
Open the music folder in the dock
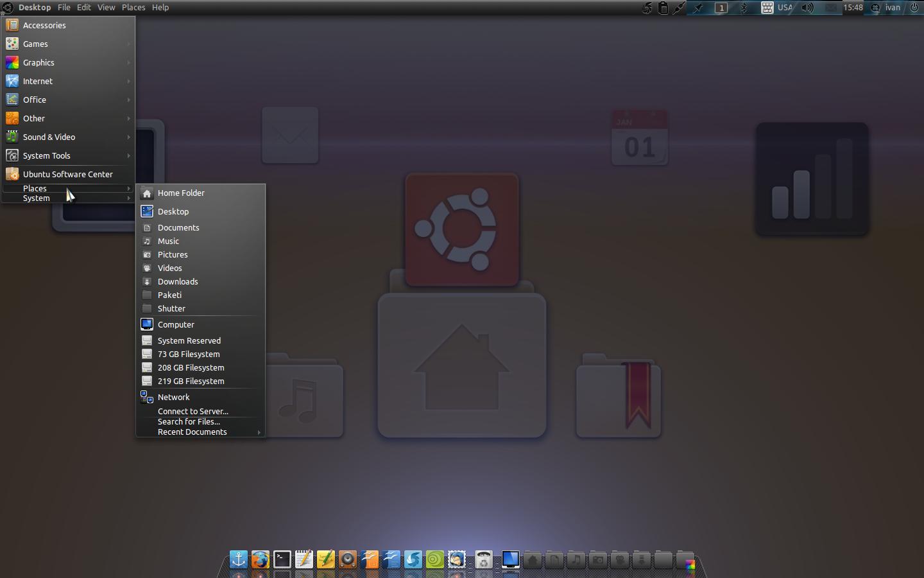[x=576, y=560]
